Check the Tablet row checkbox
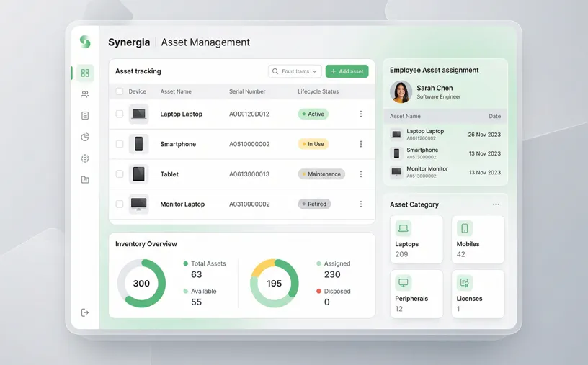This screenshot has height=365, width=588. [119, 174]
